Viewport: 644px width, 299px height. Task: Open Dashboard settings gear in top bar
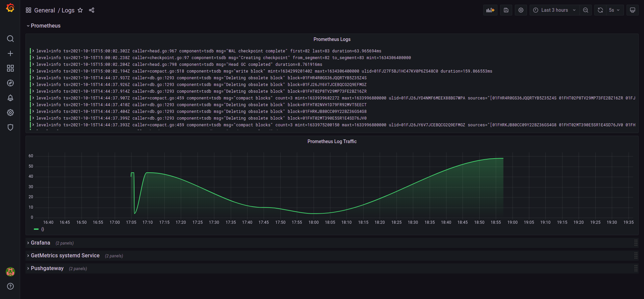[x=521, y=10]
